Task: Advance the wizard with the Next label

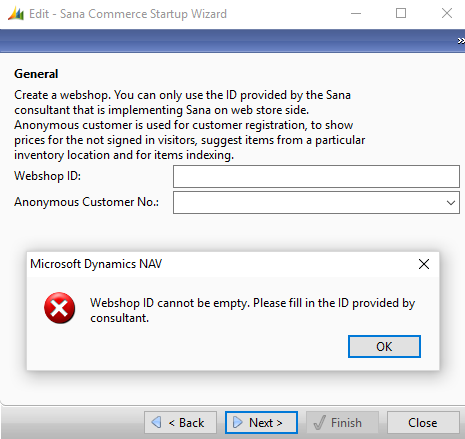Action: point(266,423)
